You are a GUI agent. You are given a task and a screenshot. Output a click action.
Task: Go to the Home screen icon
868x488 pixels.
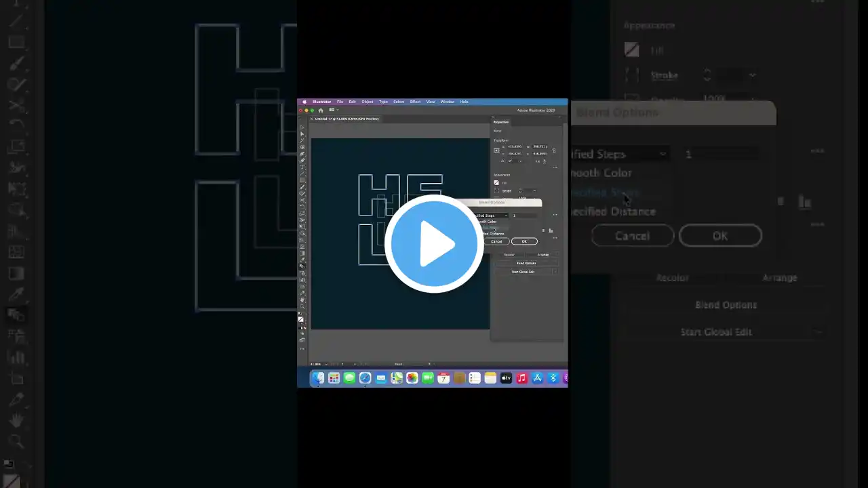[x=321, y=110]
